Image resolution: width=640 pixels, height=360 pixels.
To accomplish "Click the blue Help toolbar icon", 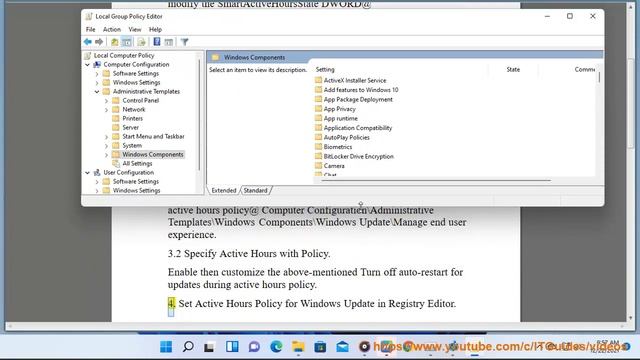I will (157, 42).
